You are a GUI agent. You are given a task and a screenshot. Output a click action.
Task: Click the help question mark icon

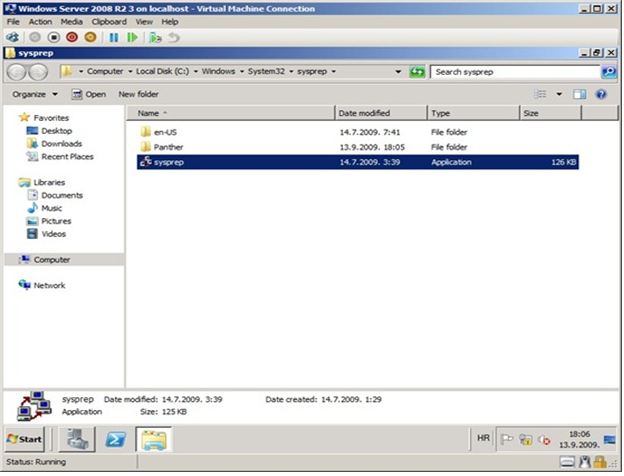click(601, 94)
